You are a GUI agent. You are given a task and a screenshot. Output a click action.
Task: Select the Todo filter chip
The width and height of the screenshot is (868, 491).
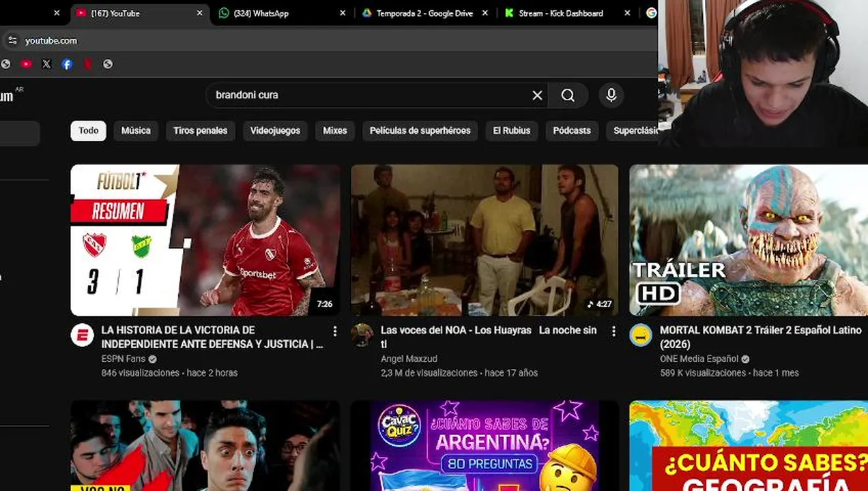pyautogui.click(x=88, y=130)
